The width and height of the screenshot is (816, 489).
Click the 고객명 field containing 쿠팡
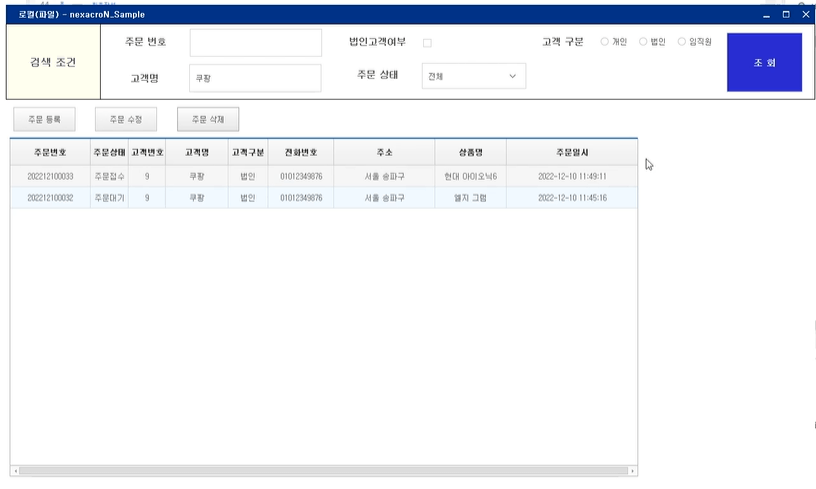[x=256, y=78]
